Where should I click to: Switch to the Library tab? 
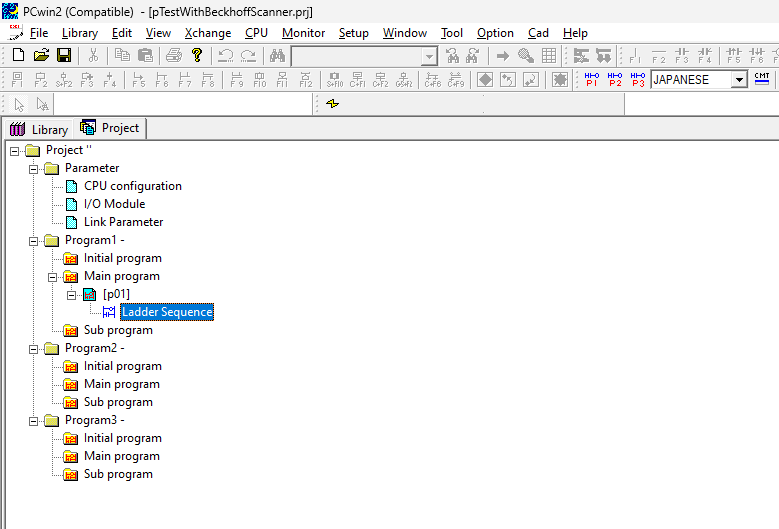[39, 129]
